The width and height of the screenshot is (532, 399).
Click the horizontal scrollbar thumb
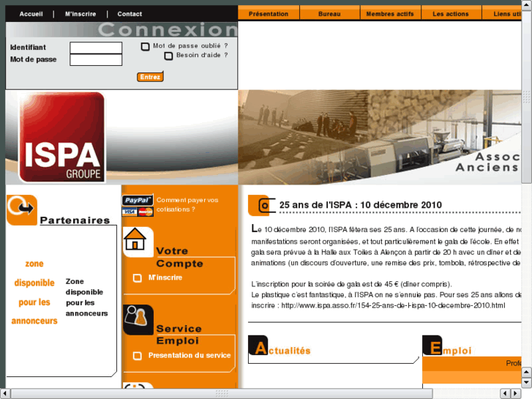click(x=222, y=394)
